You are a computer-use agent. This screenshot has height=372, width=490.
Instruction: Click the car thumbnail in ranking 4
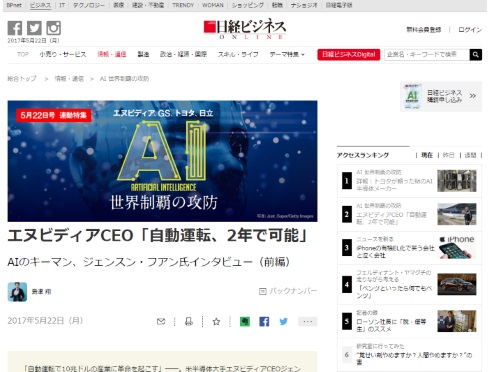[457, 284]
